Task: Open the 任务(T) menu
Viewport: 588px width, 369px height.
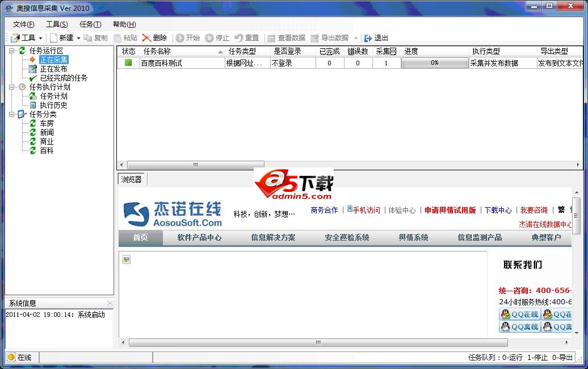Action: click(x=90, y=24)
